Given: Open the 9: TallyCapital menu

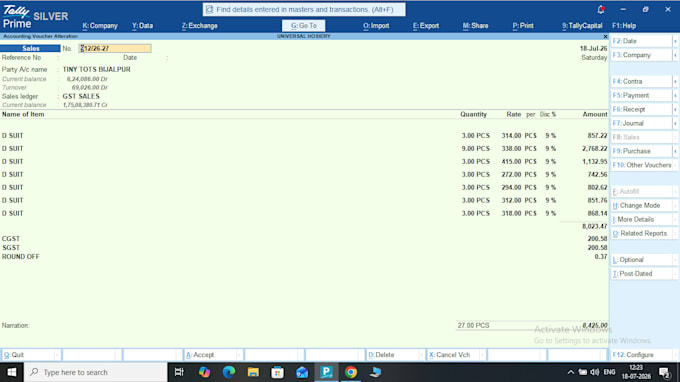Looking at the screenshot, I should click(582, 26).
